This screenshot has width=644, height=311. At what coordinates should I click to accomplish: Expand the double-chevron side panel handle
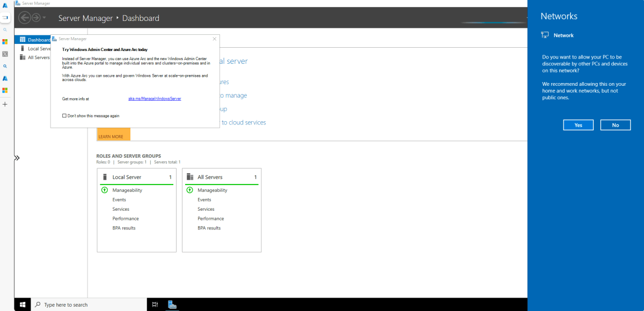click(x=17, y=158)
